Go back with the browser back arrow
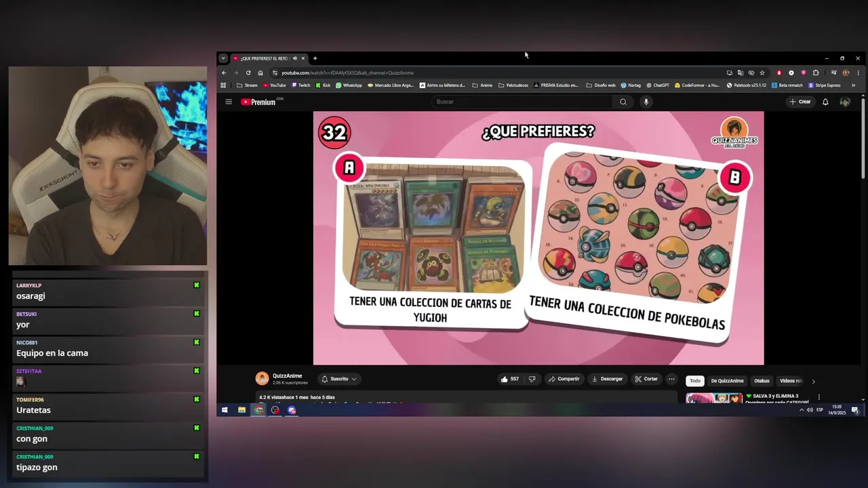868x488 pixels. point(224,73)
